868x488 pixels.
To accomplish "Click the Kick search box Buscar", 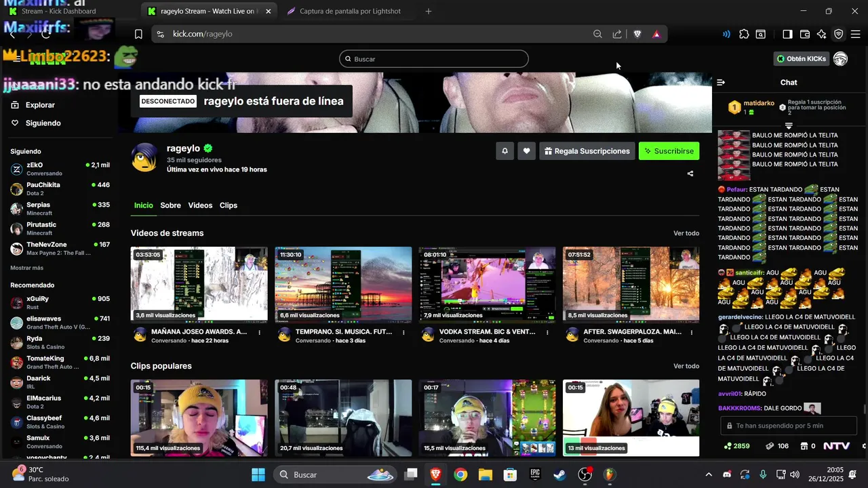I will point(434,59).
